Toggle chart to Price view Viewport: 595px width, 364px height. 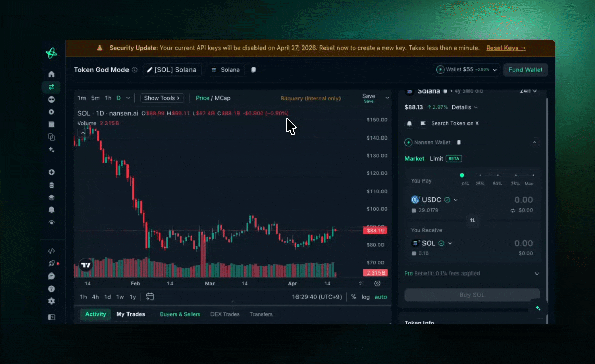tap(202, 98)
